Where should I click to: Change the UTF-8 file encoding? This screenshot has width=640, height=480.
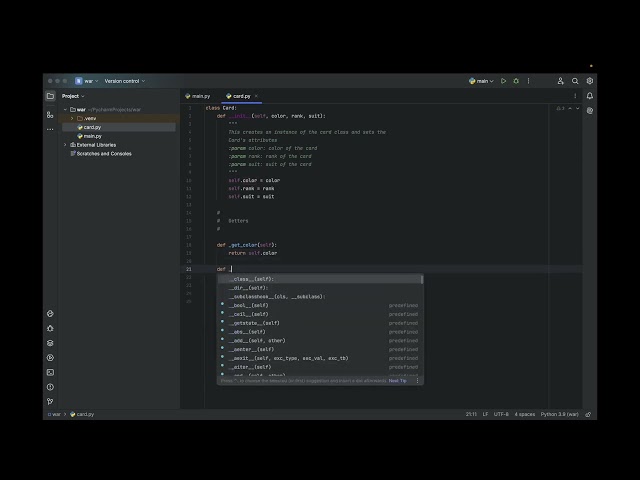(x=501, y=414)
